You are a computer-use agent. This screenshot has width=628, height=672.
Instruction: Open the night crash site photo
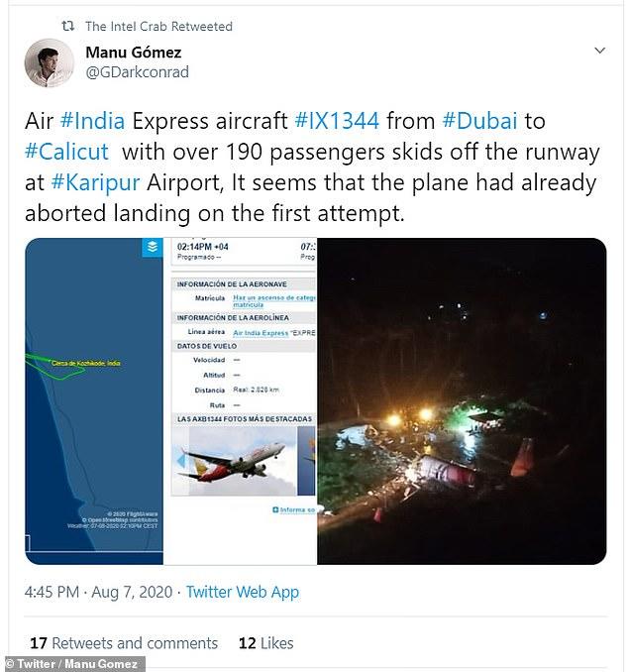[x=462, y=401]
